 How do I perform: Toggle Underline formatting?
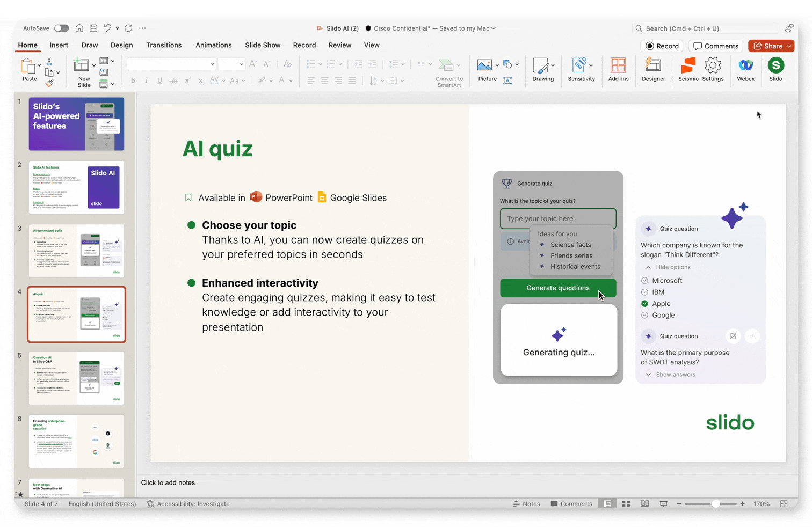pos(160,80)
